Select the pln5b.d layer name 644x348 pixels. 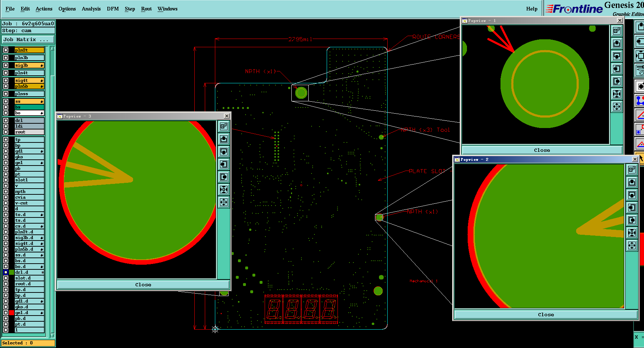(29, 249)
